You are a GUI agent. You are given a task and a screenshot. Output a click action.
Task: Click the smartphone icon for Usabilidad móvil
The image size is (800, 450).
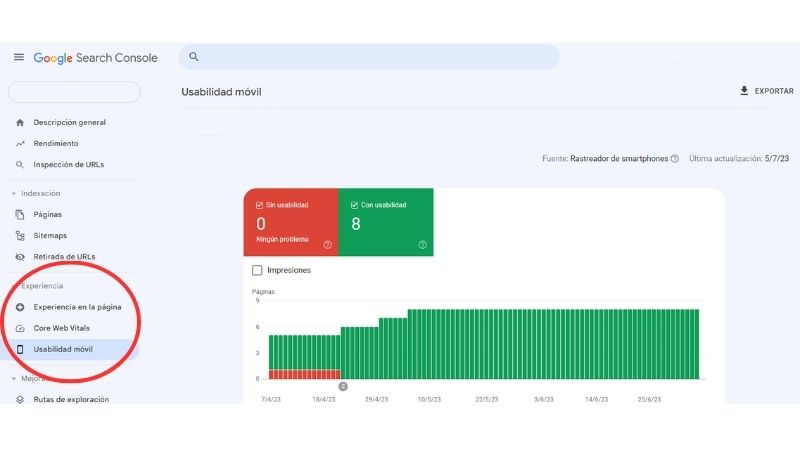point(20,349)
